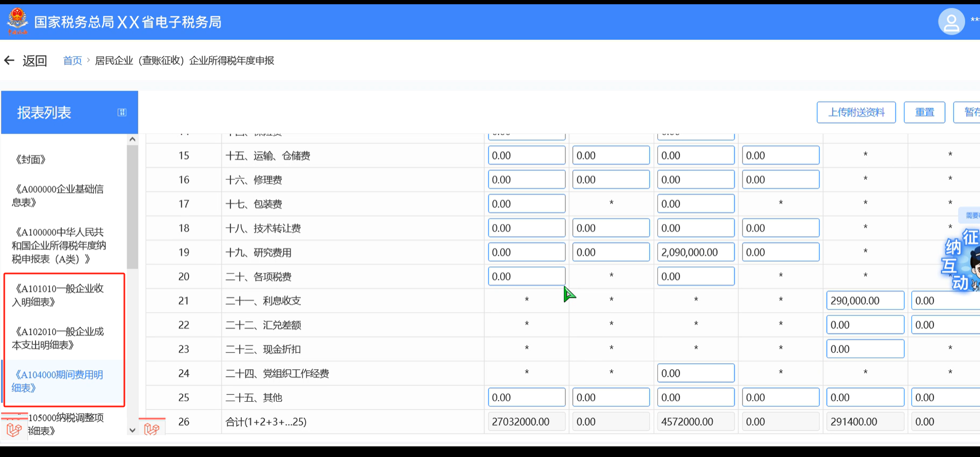Click total 27032000.00 in row 26
This screenshot has height=457, width=980.
pyautogui.click(x=527, y=422)
